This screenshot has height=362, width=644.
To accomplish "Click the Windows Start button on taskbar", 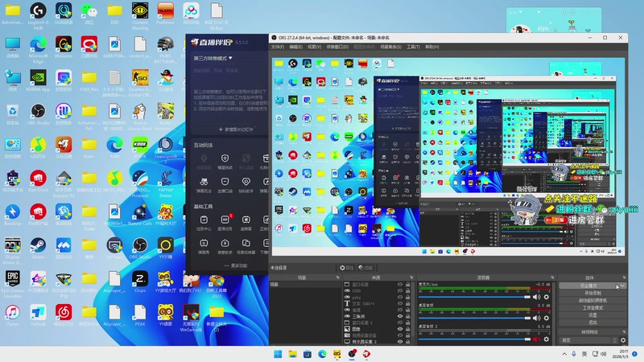I will [x=278, y=354].
